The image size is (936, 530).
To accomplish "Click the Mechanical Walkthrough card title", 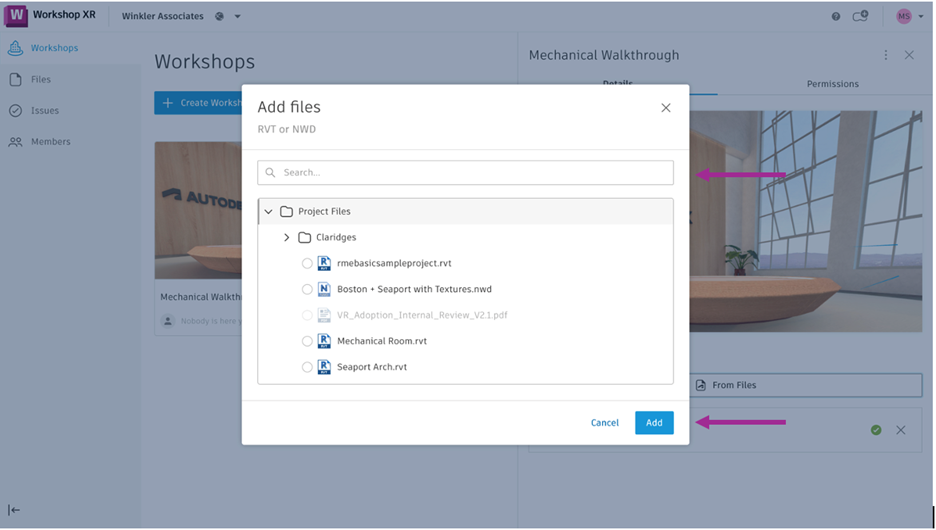I will coord(201,297).
